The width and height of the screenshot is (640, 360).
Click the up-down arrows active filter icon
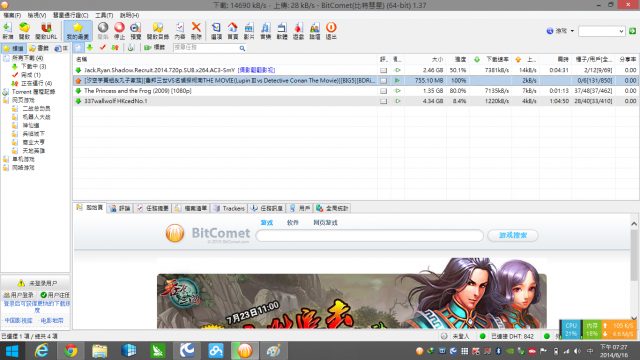click(115, 48)
